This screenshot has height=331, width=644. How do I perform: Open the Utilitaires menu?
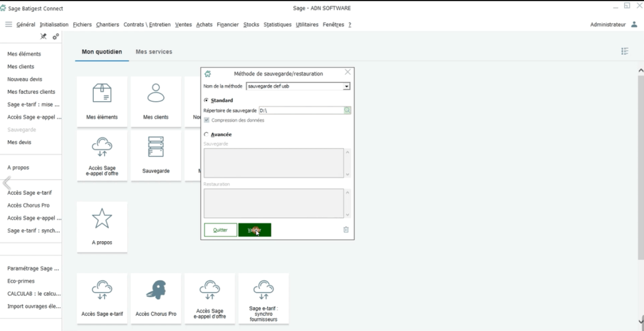pyautogui.click(x=307, y=24)
